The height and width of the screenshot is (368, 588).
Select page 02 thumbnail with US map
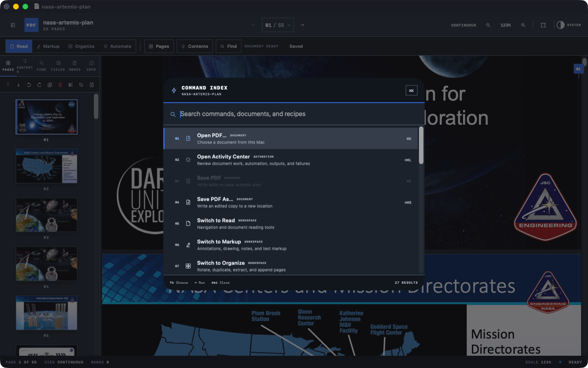pyautogui.click(x=47, y=166)
